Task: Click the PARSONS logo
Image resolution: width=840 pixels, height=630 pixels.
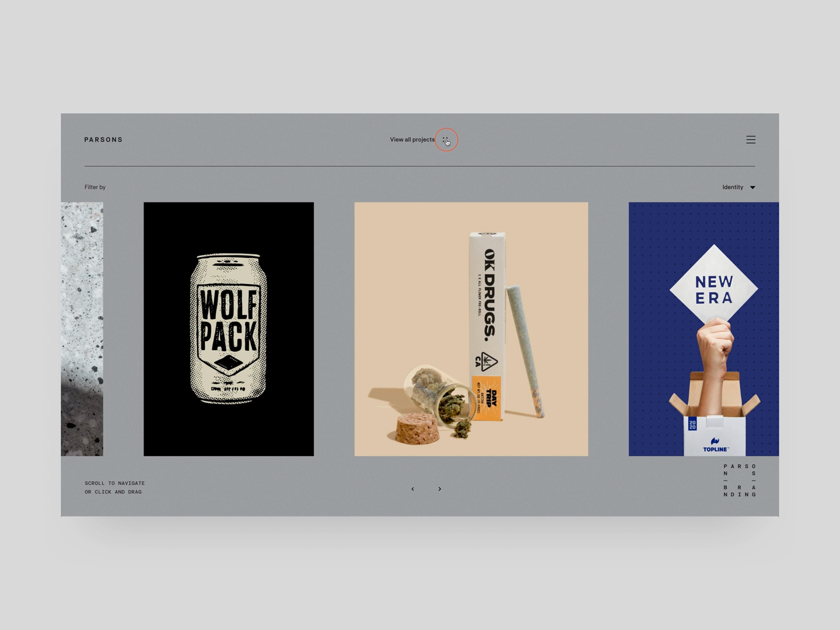Action: 103,139
